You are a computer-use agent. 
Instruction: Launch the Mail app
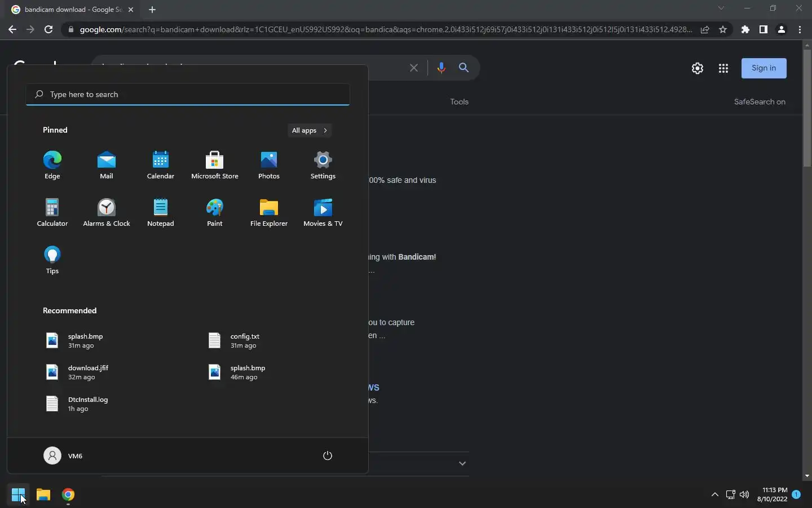pyautogui.click(x=107, y=165)
